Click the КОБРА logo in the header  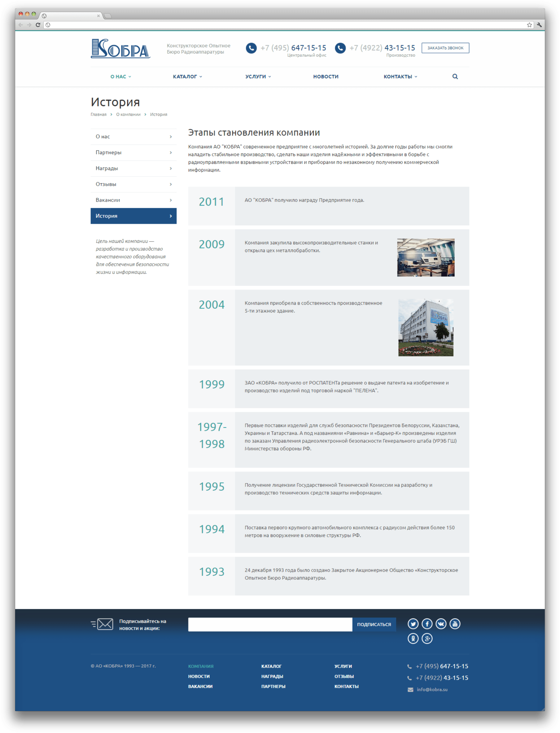[x=120, y=48]
